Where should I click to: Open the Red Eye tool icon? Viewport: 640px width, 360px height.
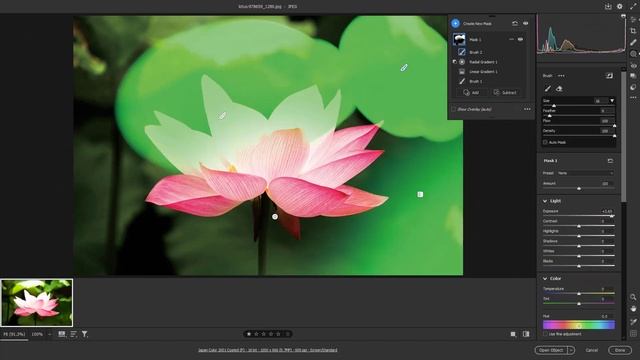633,65
